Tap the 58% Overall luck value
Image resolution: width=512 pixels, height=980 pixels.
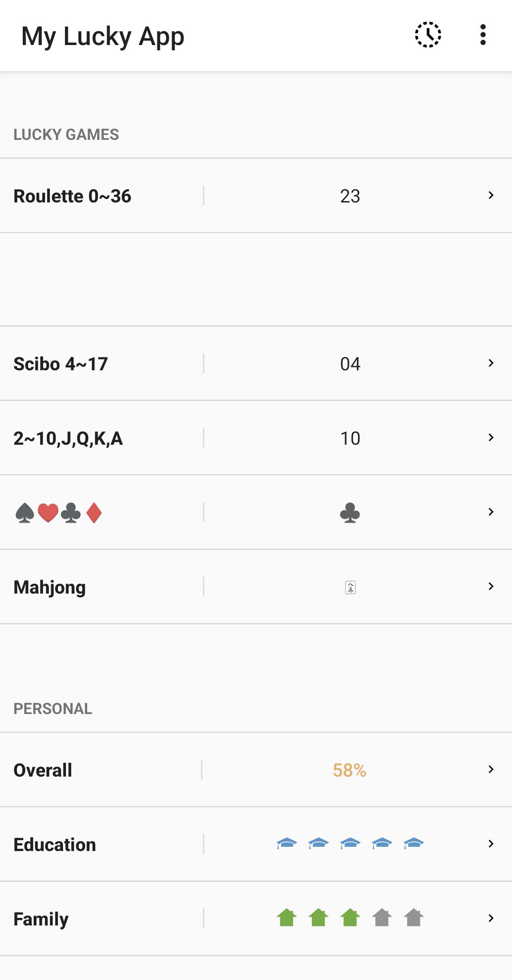point(349,770)
